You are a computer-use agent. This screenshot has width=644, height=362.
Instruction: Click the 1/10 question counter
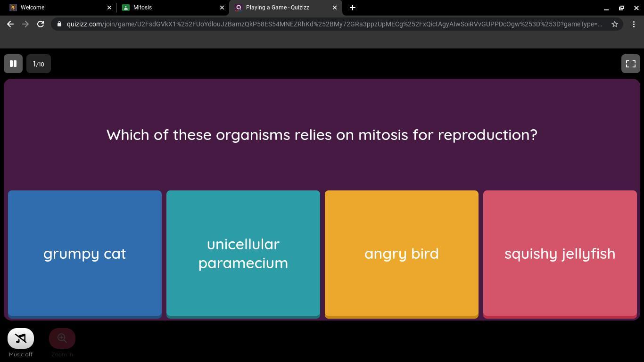click(x=39, y=64)
